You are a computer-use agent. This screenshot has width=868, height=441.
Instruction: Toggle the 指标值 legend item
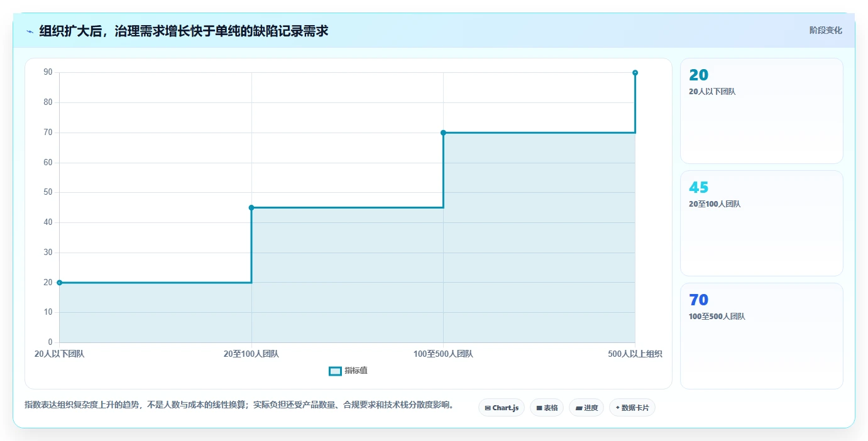348,371
